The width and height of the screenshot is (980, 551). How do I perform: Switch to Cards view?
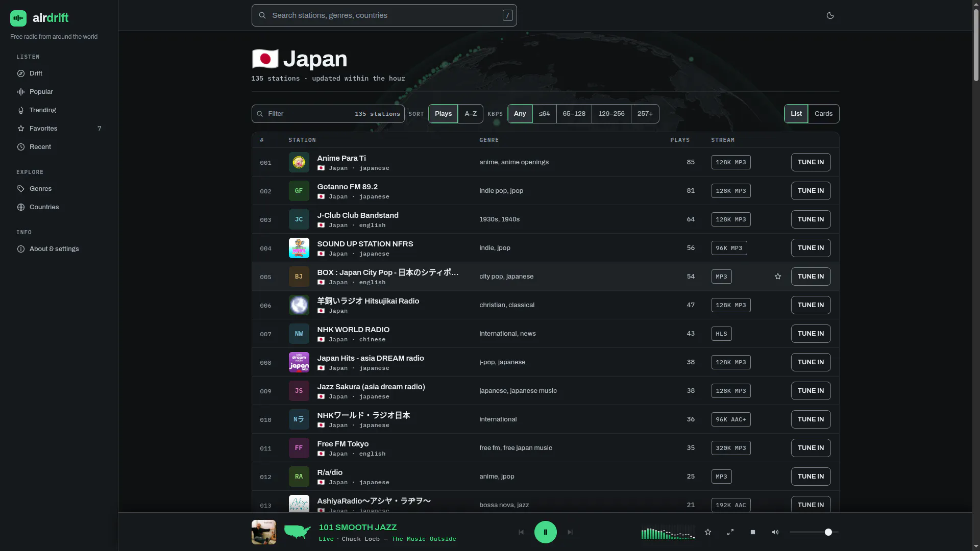tap(824, 114)
